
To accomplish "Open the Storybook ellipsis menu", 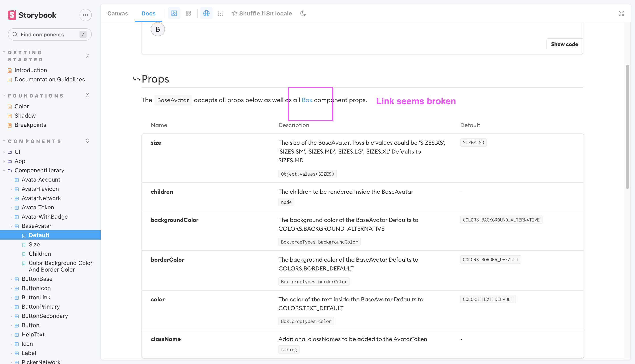I will coord(85,15).
